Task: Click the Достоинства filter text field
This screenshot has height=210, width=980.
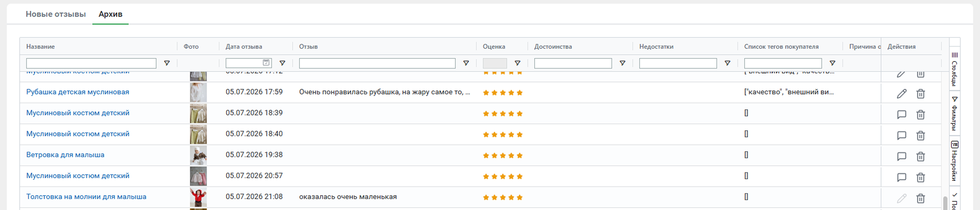Action: (573, 63)
